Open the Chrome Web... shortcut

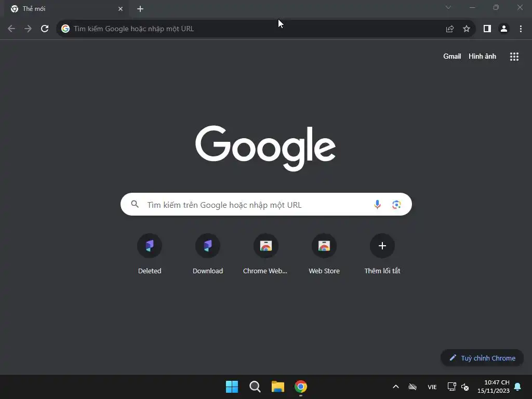pyautogui.click(x=265, y=254)
